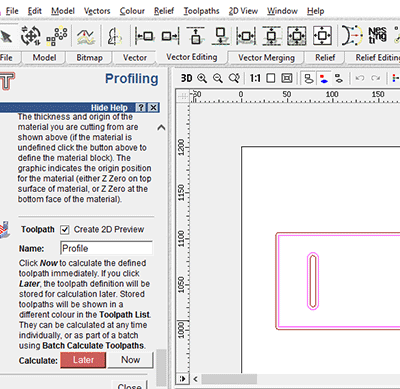The height and width of the screenshot is (389, 400).
Task: Open the Nesting tool
Action: pyautogui.click(x=378, y=35)
